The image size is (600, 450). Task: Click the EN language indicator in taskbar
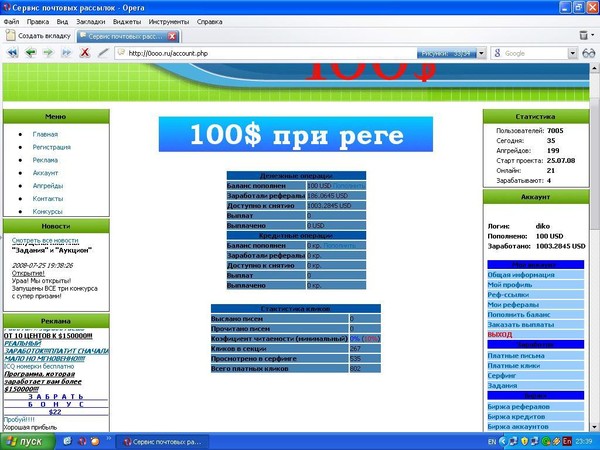point(491,440)
